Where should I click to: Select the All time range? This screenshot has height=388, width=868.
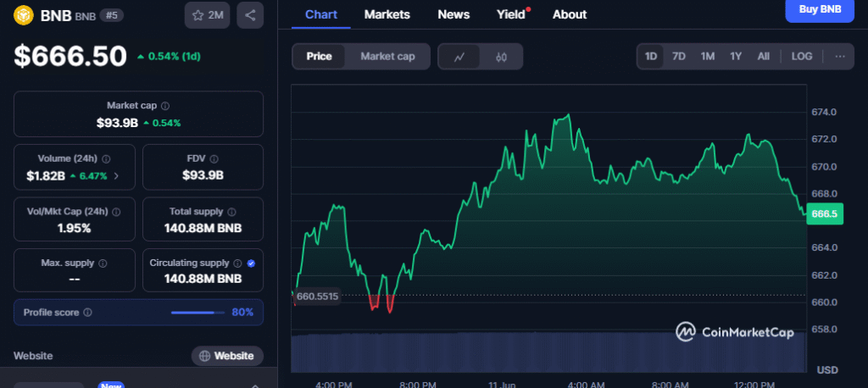pyautogui.click(x=764, y=57)
